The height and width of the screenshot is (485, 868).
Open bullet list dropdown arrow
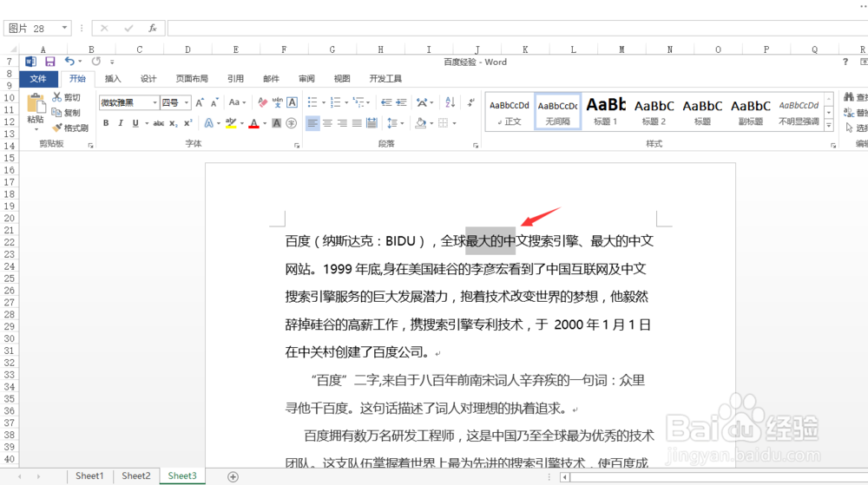(324, 102)
